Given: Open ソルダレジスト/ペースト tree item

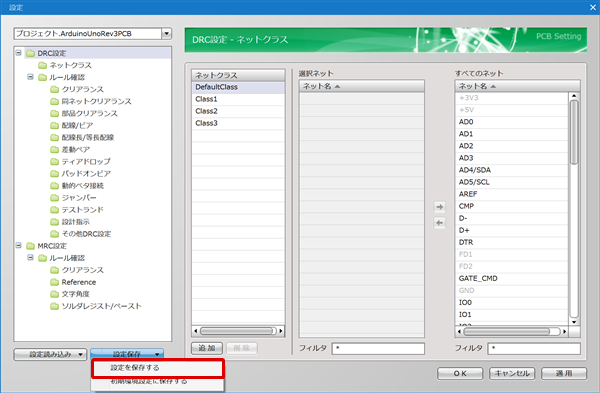Looking at the screenshot, I should click(x=101, y=306).
